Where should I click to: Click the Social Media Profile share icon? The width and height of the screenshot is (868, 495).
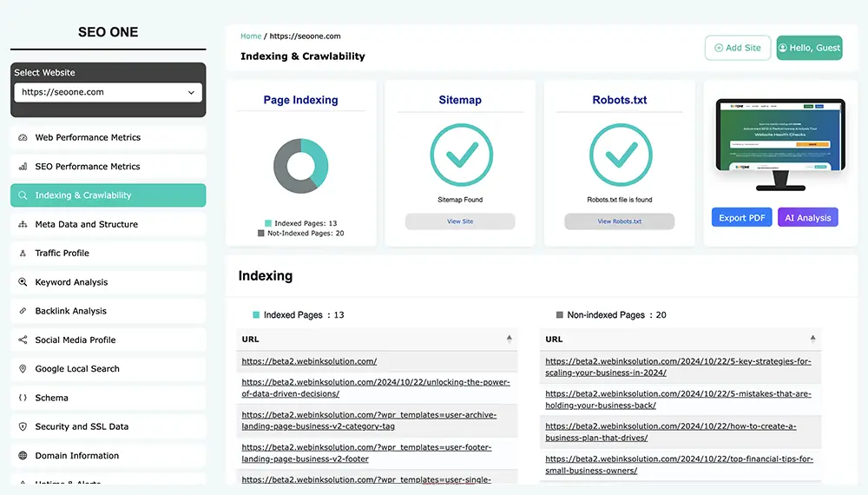pos(23,340)
